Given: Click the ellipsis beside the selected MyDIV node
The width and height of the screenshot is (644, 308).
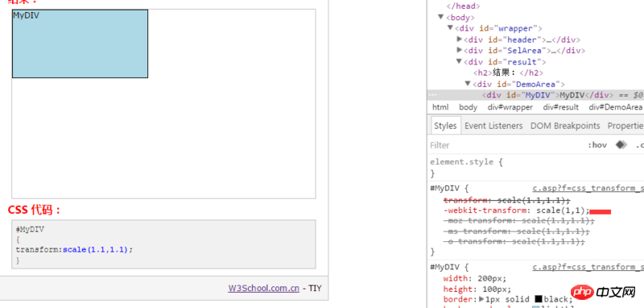Looking at the screenshot, I should tap(433, 95).
